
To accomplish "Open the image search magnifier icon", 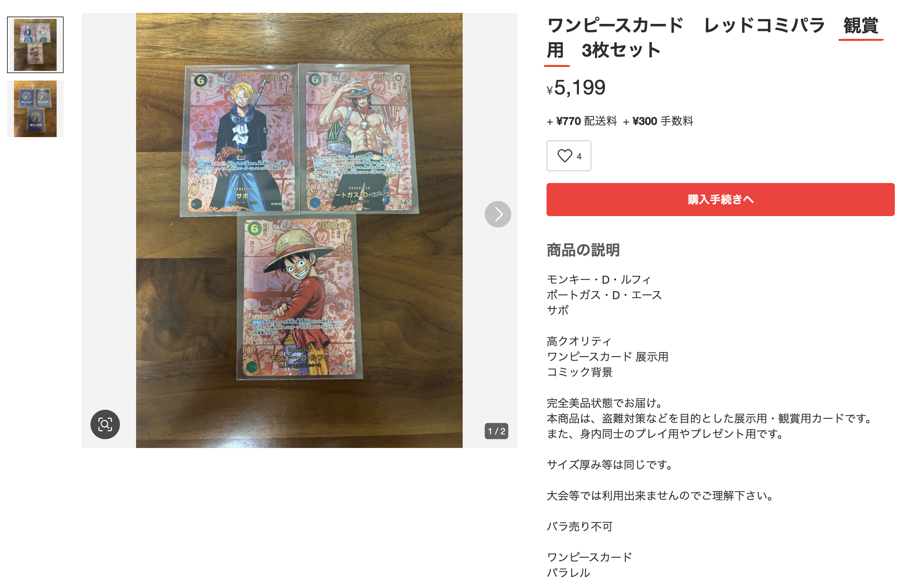I will coord(105,424).
